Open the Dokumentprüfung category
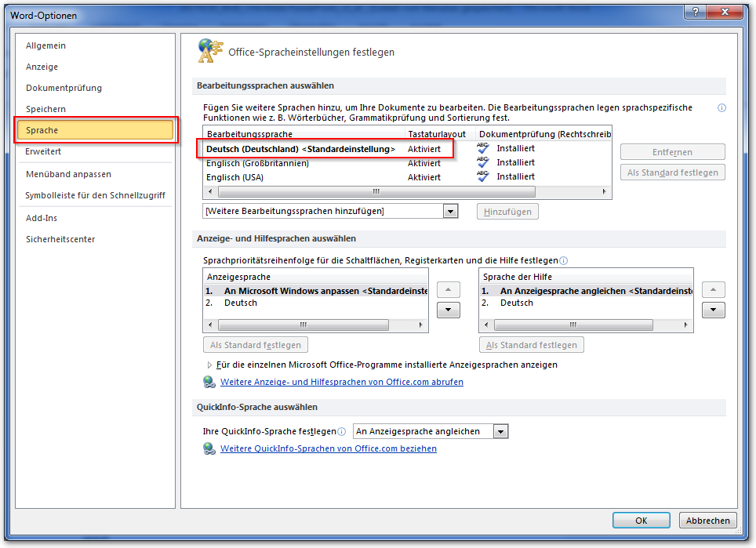This screenshot has width=756, height=548. click(64, 88)
